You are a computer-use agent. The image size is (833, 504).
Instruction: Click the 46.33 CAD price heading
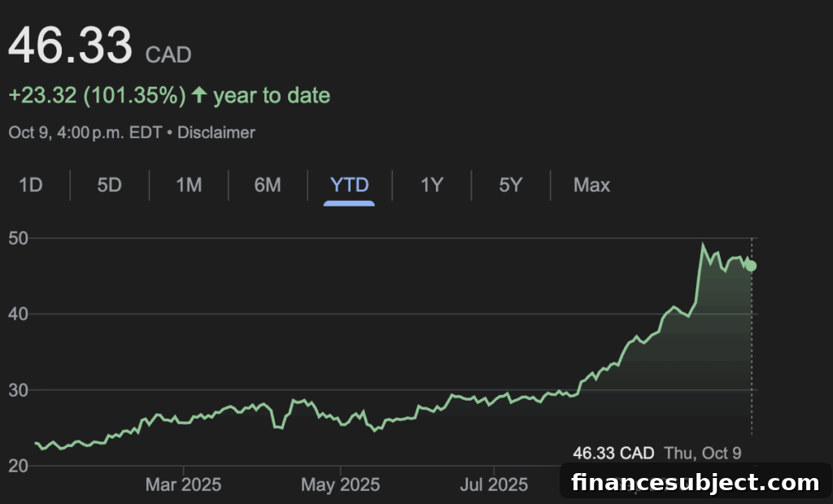click(x=100, y=46)
